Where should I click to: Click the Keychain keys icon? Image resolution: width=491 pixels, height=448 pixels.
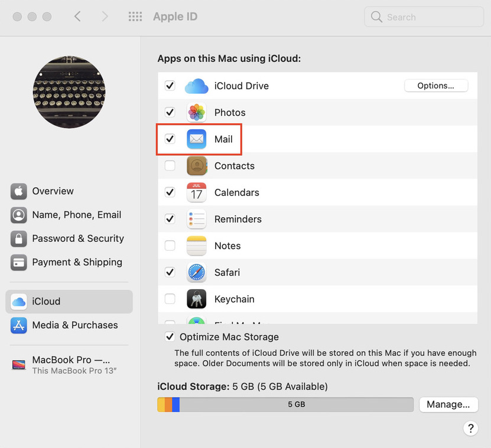(x=196, y=299)
